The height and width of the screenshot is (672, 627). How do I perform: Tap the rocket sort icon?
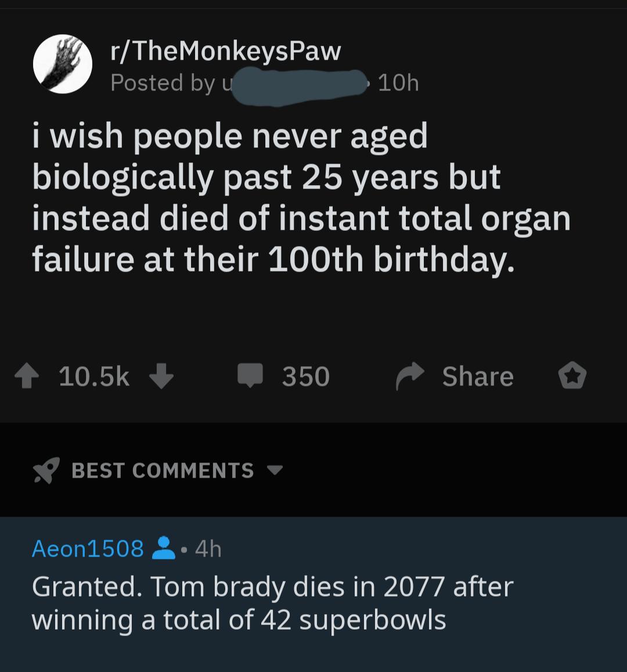pos(46,471)
